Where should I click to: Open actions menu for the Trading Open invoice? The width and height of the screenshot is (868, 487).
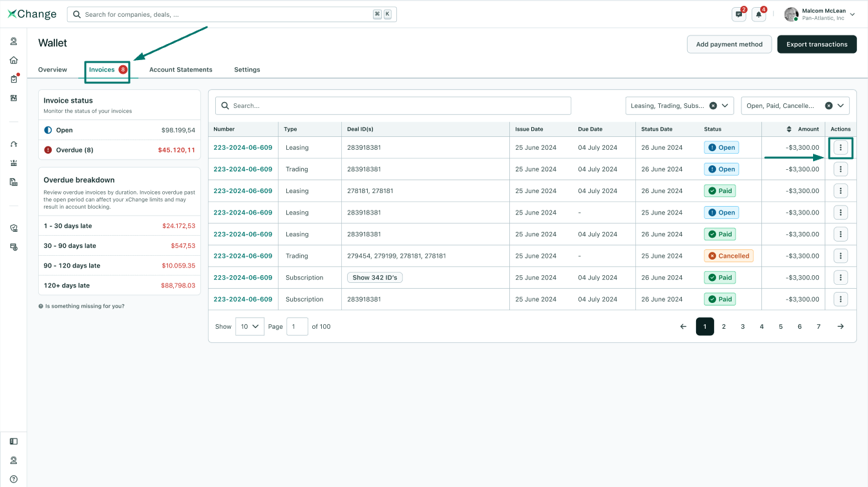click(x=840, y=169)
